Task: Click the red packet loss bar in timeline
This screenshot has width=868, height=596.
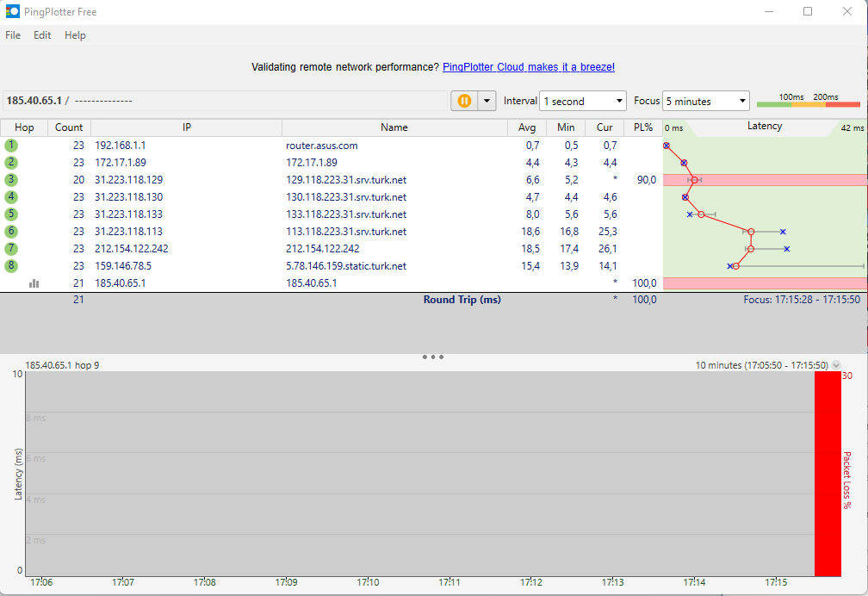Action: tap(828, 474)
